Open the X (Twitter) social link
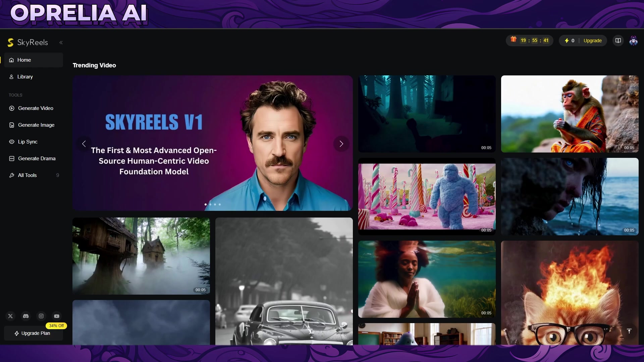 point(10,316)
